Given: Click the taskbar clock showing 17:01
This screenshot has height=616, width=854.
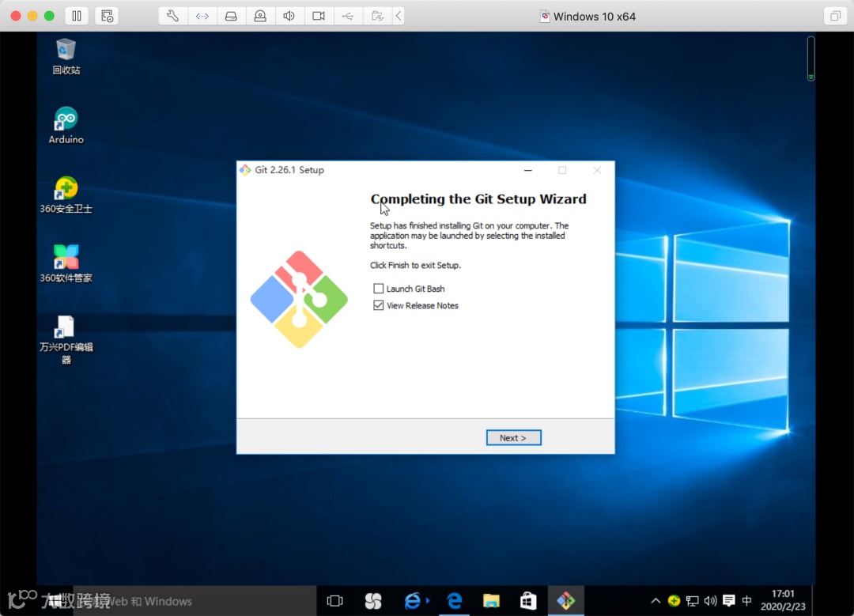Looking at the screenshot, I should pos(783,599).
